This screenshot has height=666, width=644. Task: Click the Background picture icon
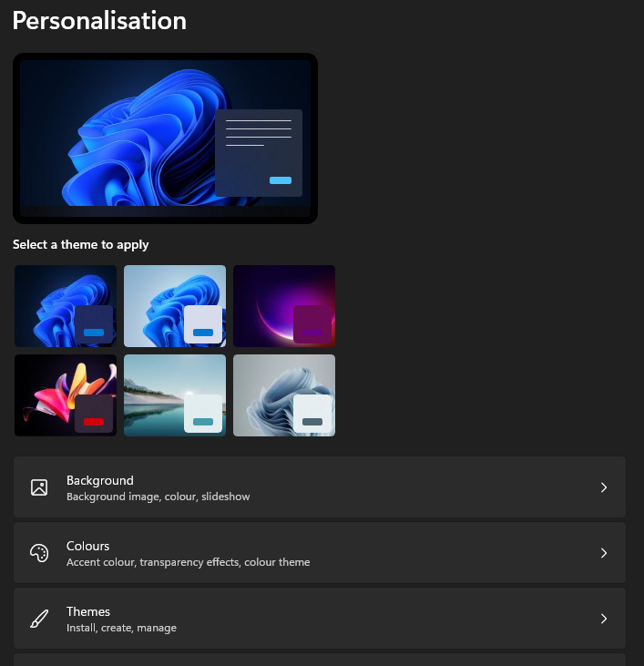[x=39, y=487]
